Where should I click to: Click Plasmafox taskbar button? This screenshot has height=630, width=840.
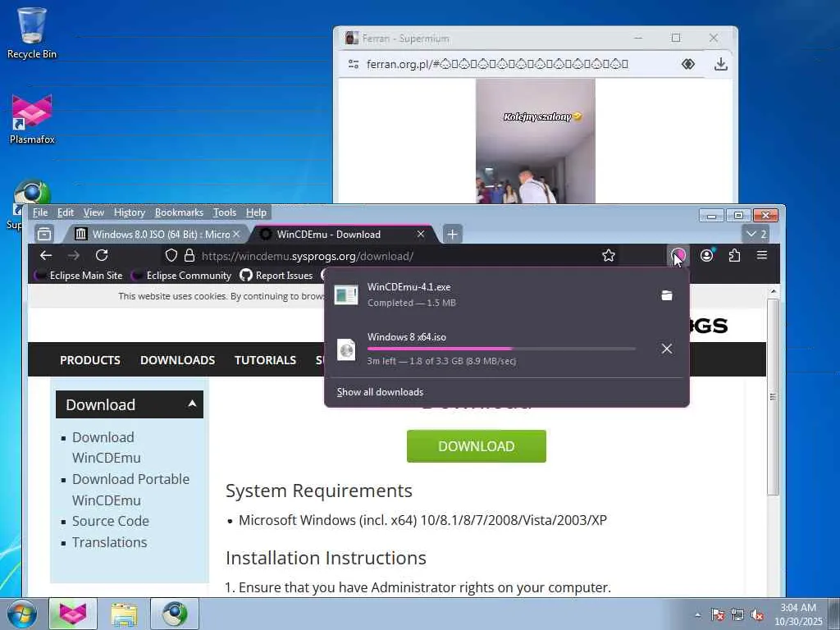pyautogui.click(x=73, y=614)
